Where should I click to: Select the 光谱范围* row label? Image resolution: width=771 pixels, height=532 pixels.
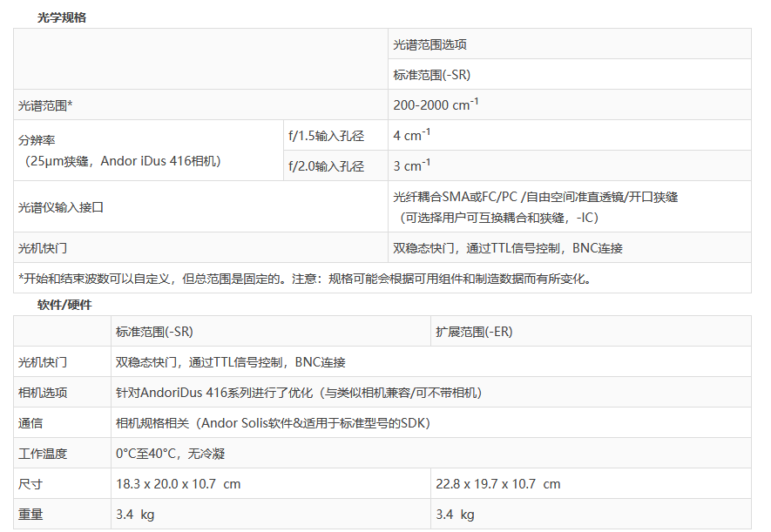[46, 105]
